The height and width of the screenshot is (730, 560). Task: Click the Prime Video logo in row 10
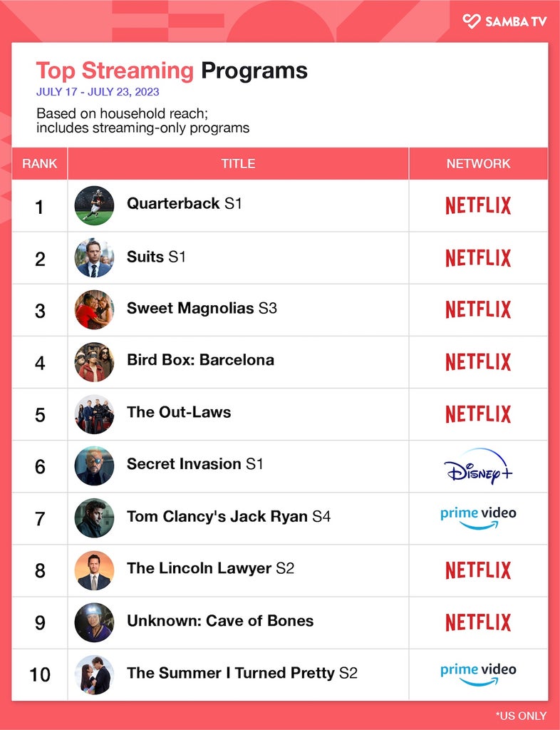478,674
